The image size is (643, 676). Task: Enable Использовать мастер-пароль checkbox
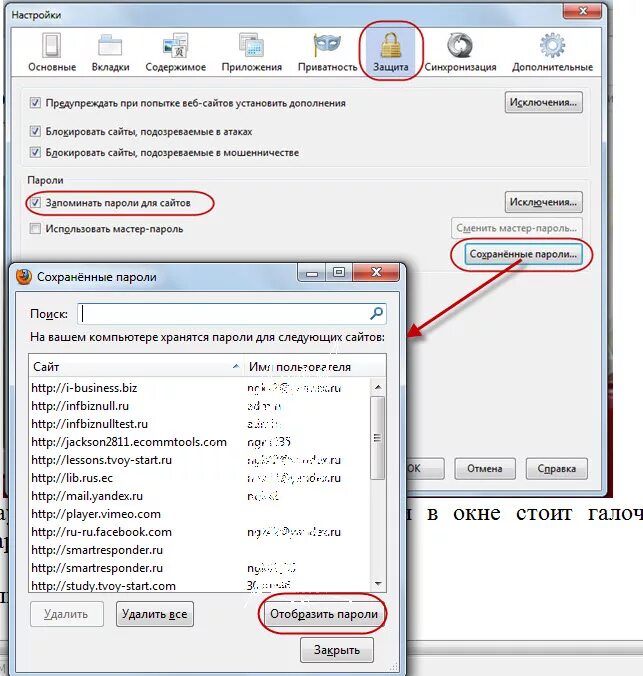[x=35, y=228]
